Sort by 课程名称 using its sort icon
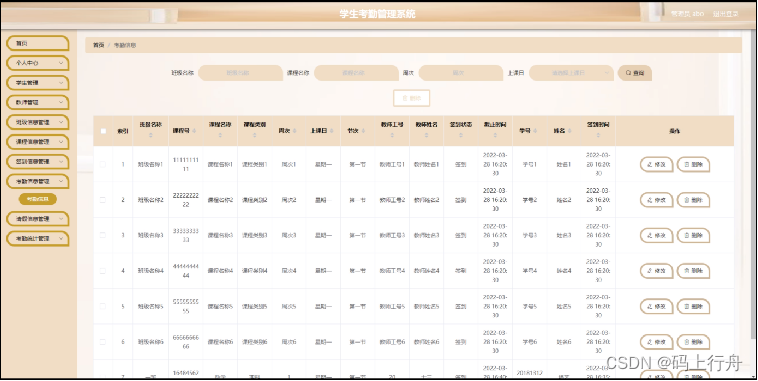Viewport: 758px width, 381px height. (x=220, y=136)
